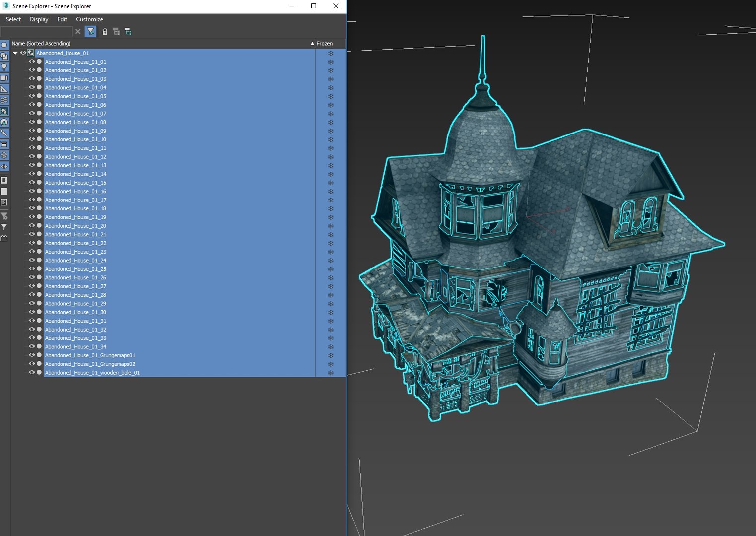The height and width of the screenshot is (536, 756).
Task: Click the house's tower spire in the viewport
Action: point(482,60)
